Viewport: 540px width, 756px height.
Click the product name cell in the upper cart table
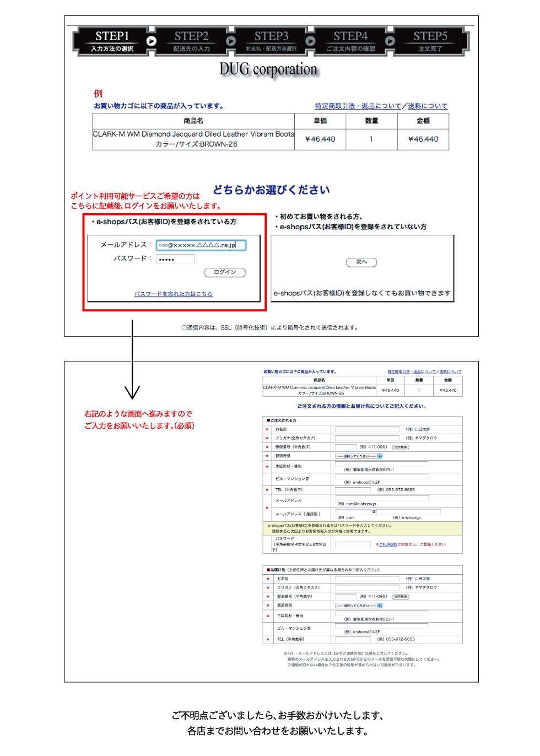click(x=193, y=139)
